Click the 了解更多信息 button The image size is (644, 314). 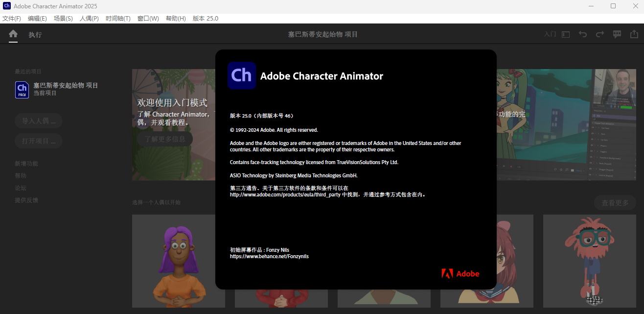click(x=165, y=139)
